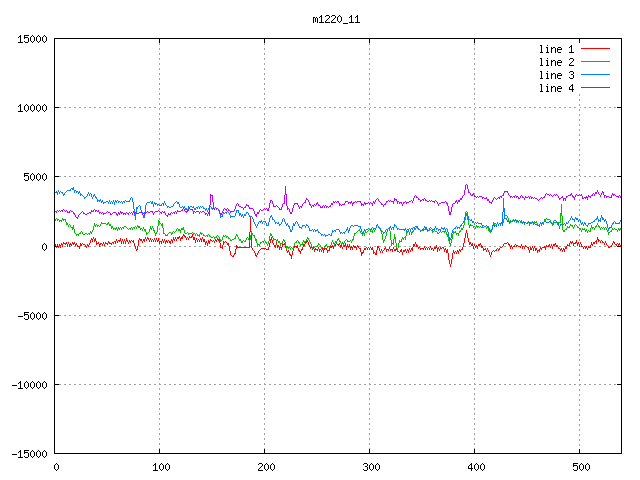Click the x-axis label 300

(371, 467)
